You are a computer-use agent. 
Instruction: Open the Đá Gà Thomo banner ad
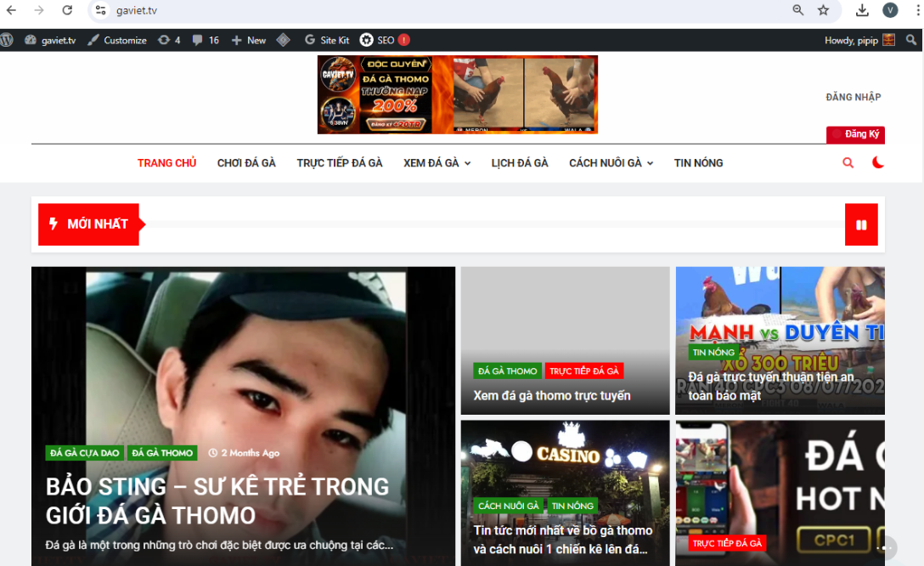point(457,95)
